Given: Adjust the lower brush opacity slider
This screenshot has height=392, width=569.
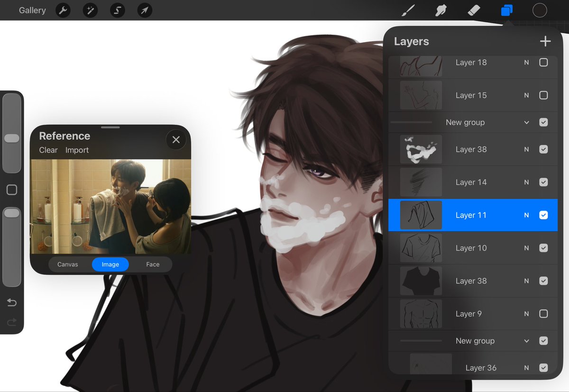Looking at the screenshot, I should (12, 246).
